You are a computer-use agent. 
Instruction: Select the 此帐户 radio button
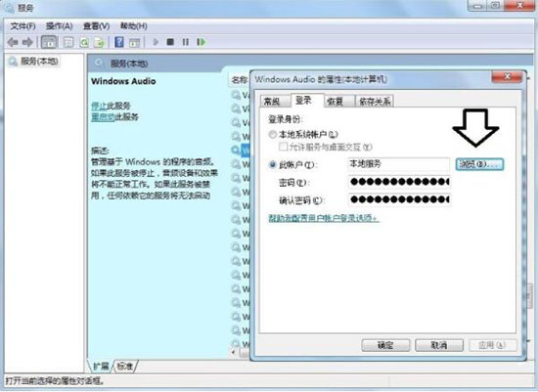coord(273,164)
